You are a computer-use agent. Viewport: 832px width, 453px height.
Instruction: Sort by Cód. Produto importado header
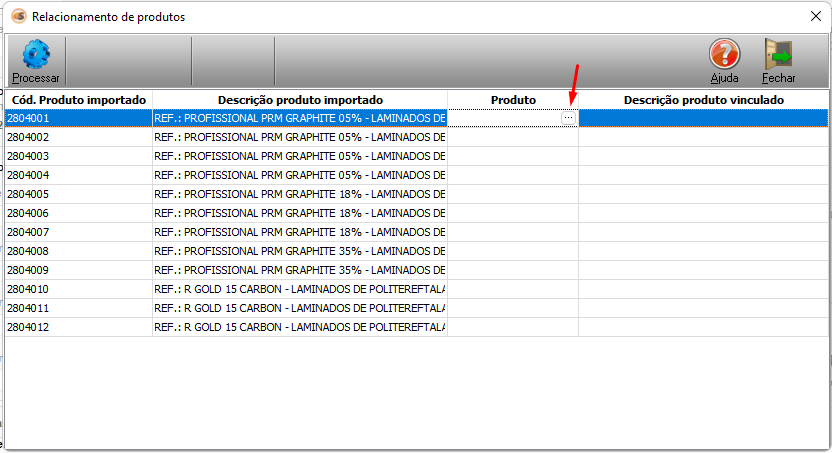click(x=79, y=100)
